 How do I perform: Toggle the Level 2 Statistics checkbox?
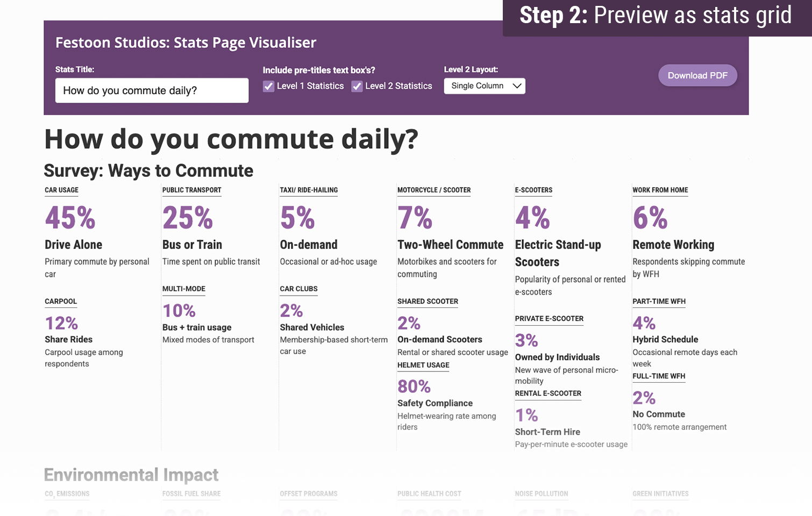pos(357,87)
